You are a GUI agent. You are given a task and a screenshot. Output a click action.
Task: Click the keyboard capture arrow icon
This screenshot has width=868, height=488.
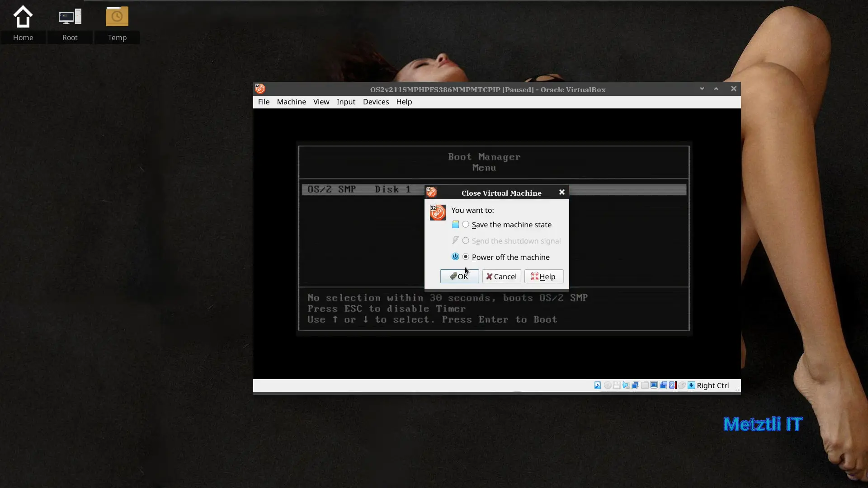pos(691,385)
